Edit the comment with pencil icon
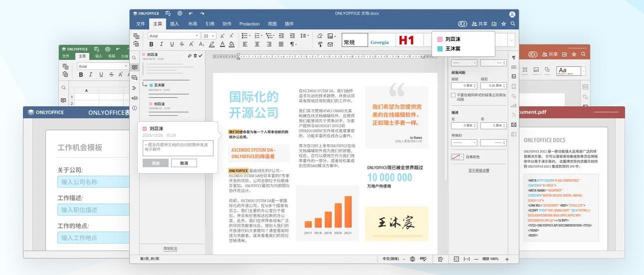Image resolution: width=644 pixels, height=275 pixels. click(190, 55)
